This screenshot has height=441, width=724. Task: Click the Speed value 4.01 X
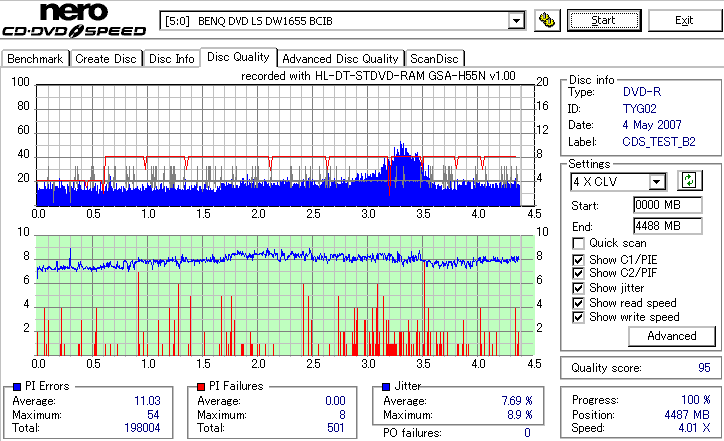[694, 428]
